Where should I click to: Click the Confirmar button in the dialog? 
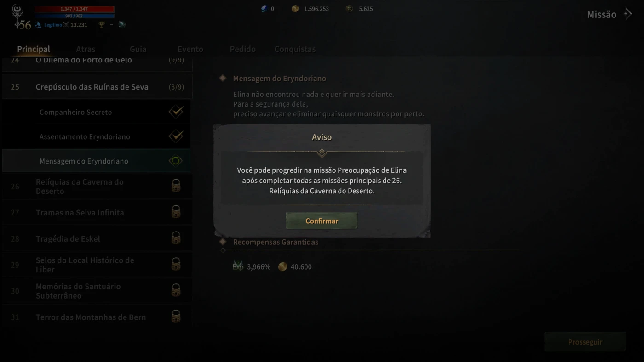322,221
